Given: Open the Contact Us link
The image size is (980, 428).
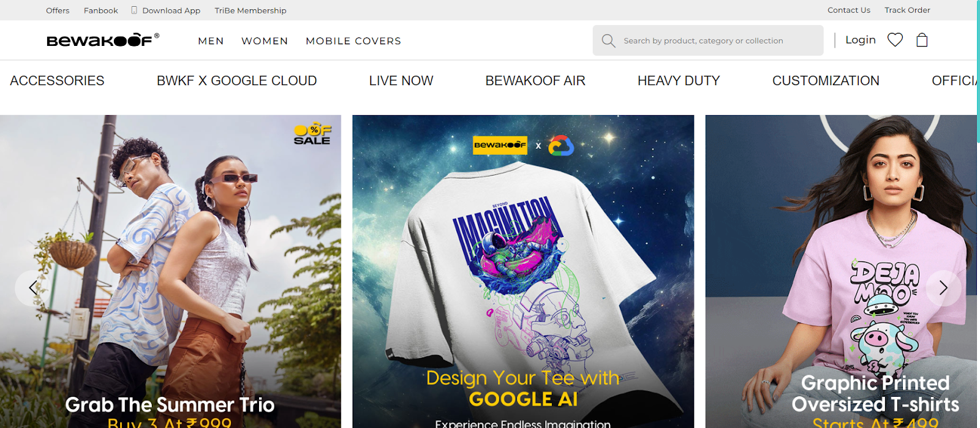Looking at the screenshot, I should tap(848, 10).
